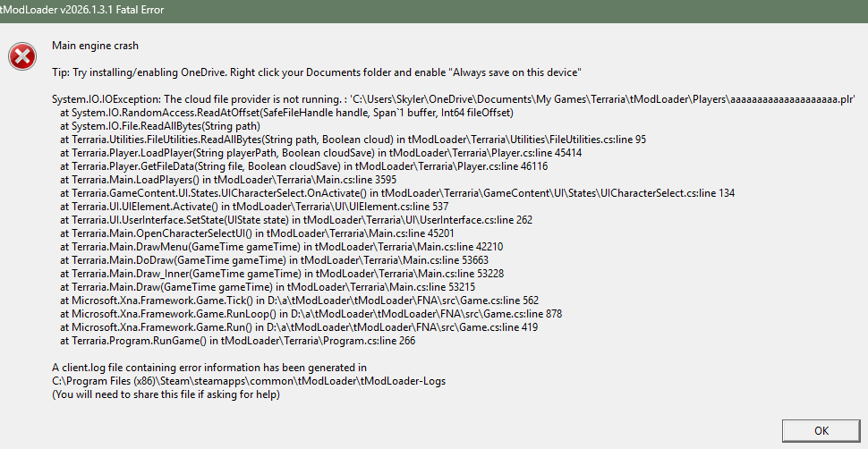The width and height of the screenshot is (868, 449).
Task: Click the Player.LoadPlayer stack line
Action: (321, 153)
